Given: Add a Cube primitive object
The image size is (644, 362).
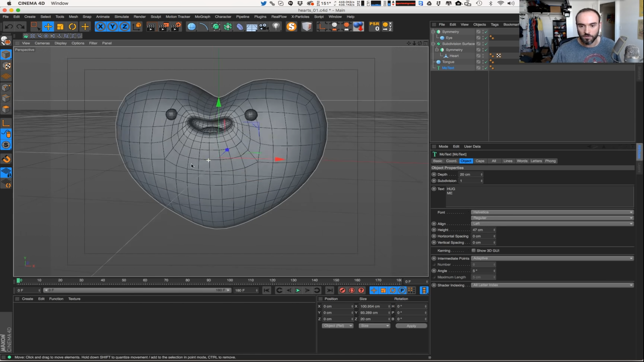Looking at the screenshot, I should [x=192, y=27].
